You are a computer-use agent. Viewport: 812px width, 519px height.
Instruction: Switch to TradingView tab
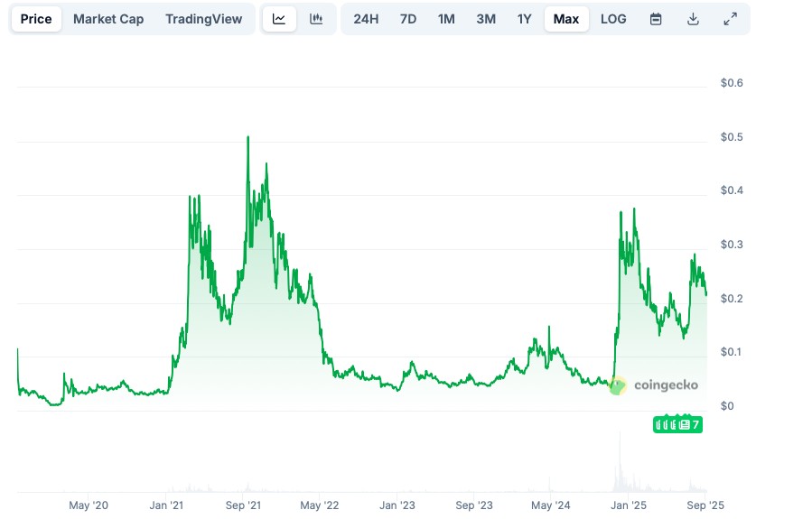[203, 19]
